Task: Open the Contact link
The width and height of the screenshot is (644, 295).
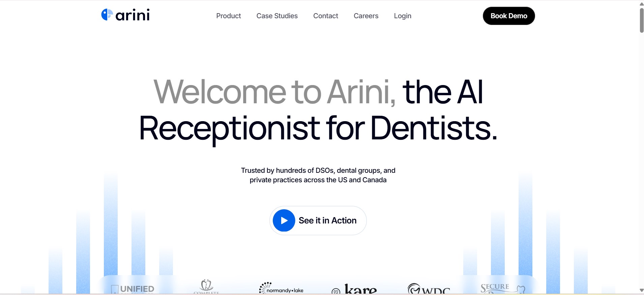Action: [326, 16]
